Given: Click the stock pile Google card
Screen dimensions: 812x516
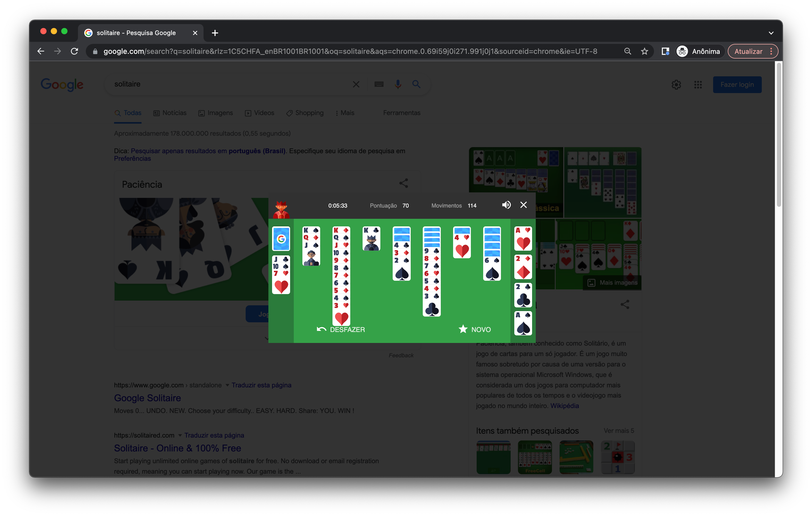Looking at the screenshot, I should coord(281,239).
